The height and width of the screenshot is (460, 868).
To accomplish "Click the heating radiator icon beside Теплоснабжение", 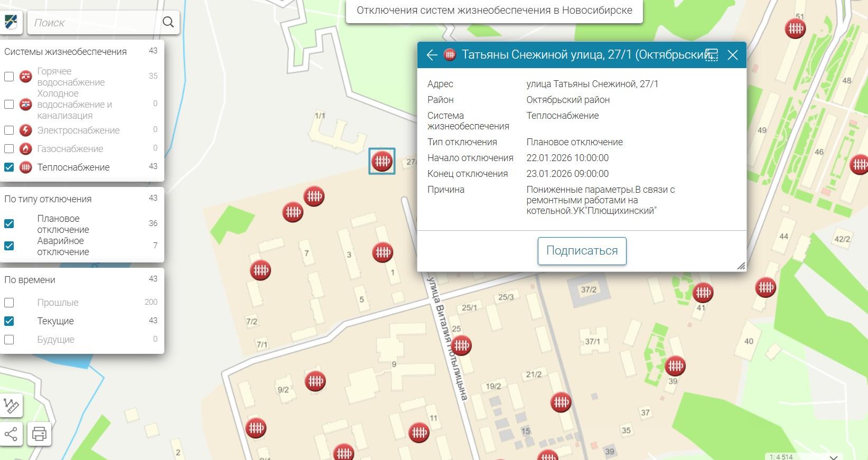I will click(26, 167).
